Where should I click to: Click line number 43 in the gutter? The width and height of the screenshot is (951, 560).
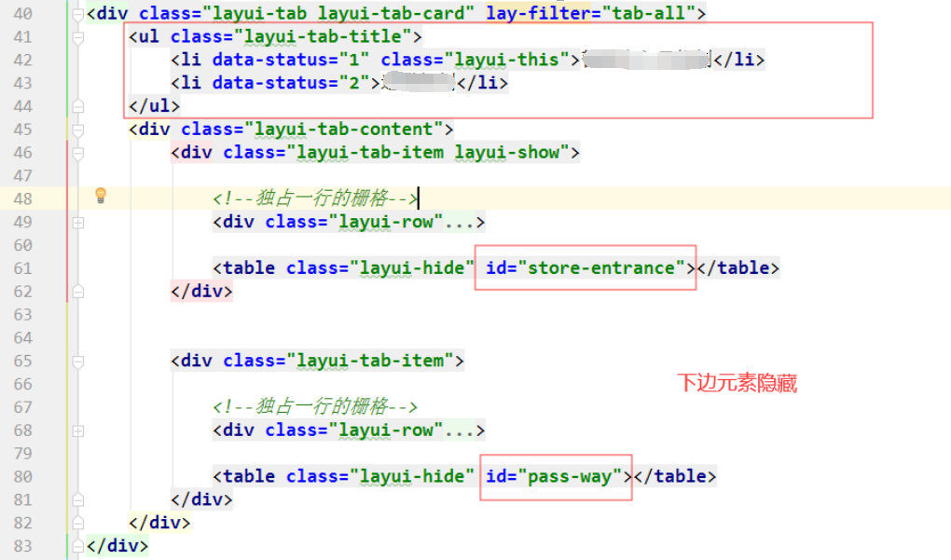[23, 84]
